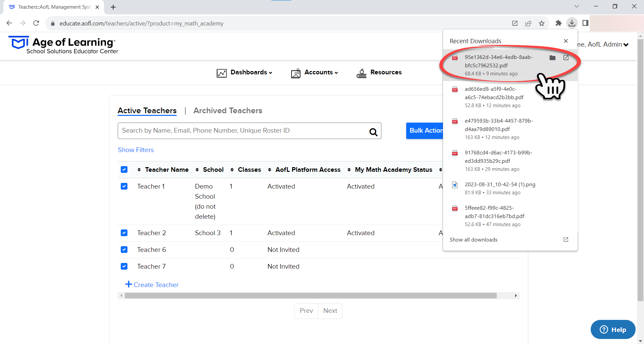Expand the Accounts menu
This screenshot has height=344, width=644.
[x=321, y=72]
